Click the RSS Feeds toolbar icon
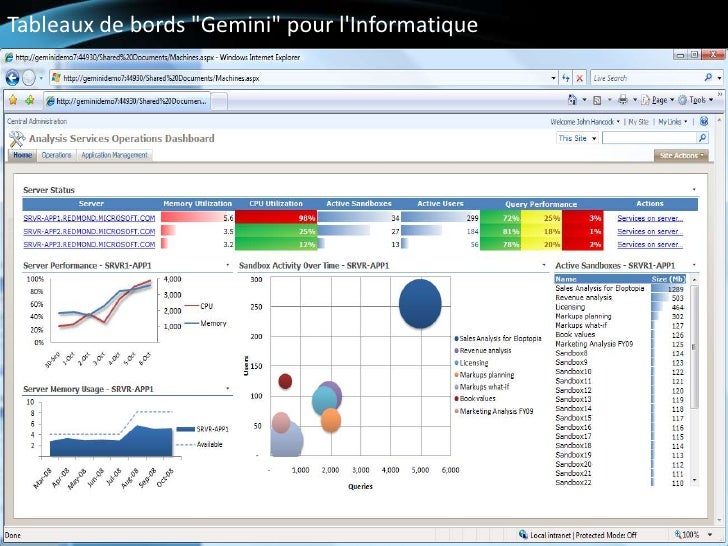 tap(598, 100)
